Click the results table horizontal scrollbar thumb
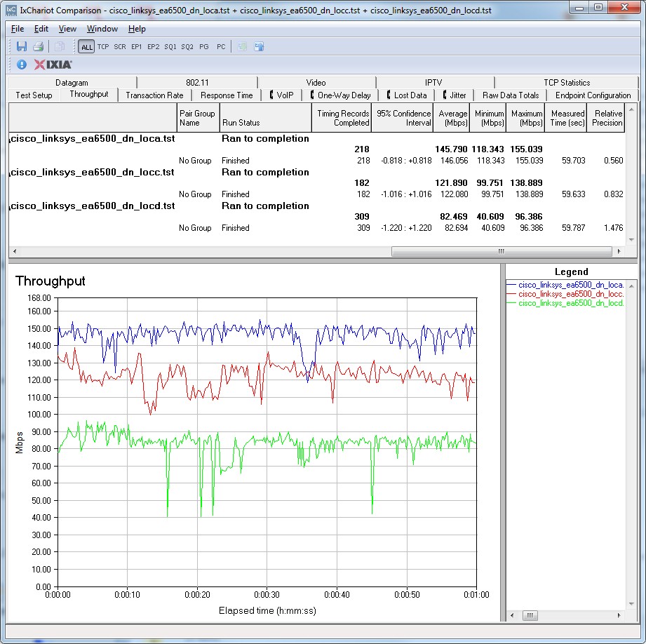The image size is (646, 644). (502, 251)
